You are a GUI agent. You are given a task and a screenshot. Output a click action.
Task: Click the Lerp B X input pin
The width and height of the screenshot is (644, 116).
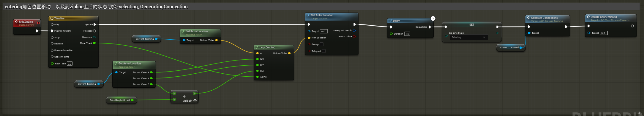pos(258,59)
